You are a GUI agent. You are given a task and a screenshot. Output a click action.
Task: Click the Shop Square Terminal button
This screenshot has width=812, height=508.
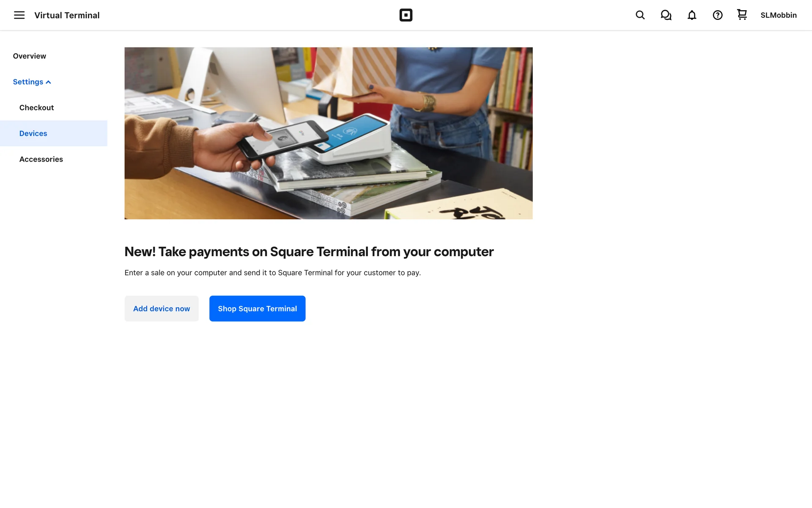[x=257, y=309]
